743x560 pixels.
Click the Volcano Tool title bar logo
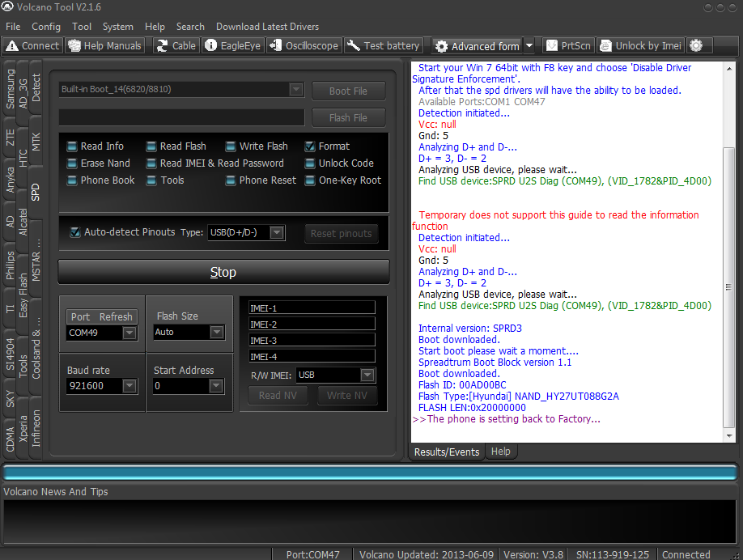(x=7, y=6)
